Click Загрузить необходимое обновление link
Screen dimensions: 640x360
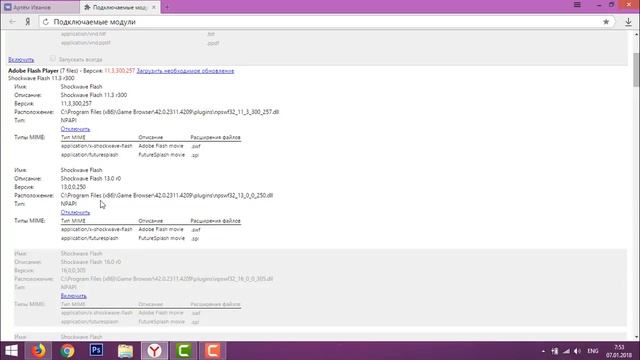pyautogui.click(x=185, y=71)
